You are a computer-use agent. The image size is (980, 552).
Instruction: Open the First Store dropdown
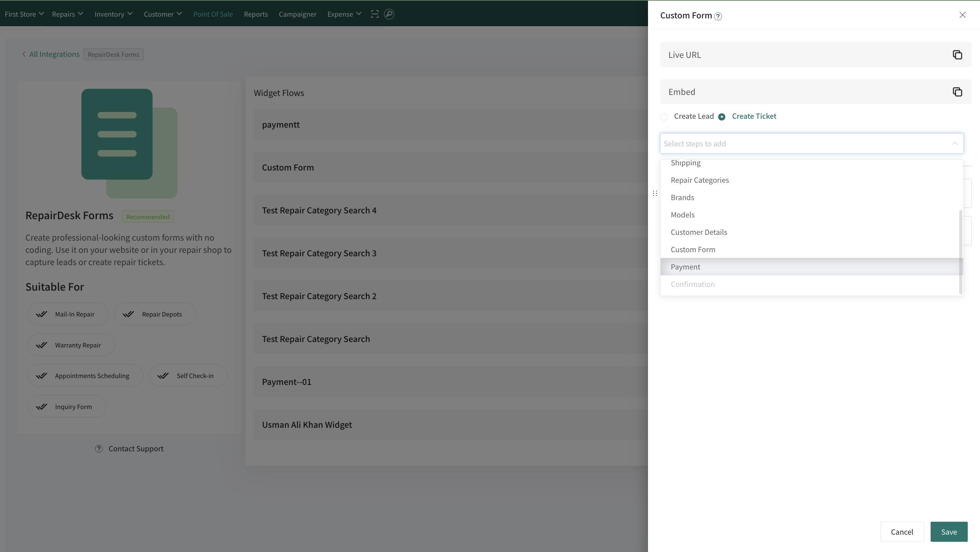click(x=24, y=14)
